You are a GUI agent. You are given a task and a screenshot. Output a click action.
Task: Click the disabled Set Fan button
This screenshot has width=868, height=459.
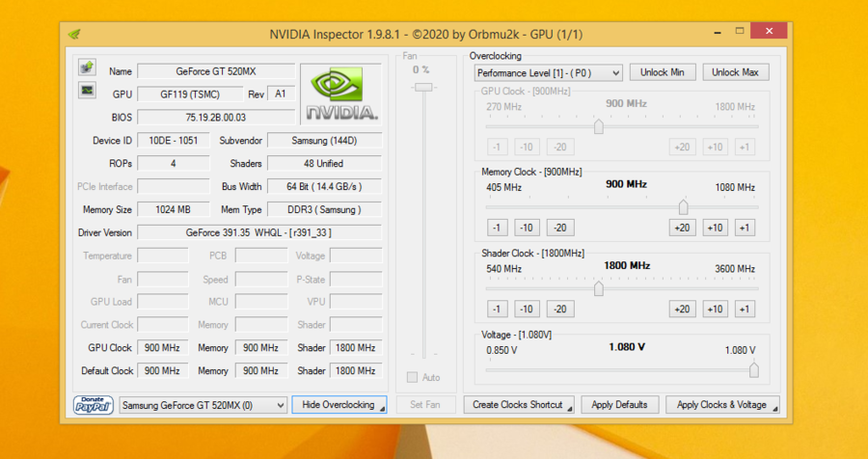[x=425, y=405]
